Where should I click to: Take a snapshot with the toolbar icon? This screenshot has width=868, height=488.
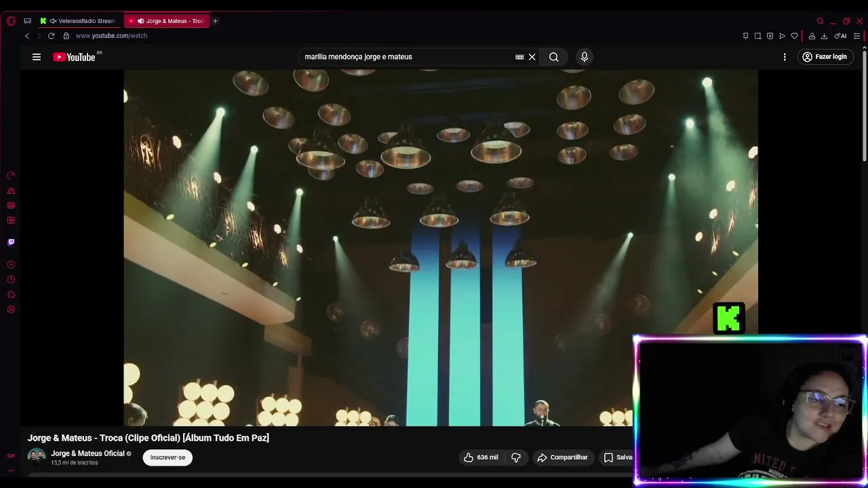tap(757, 36)
